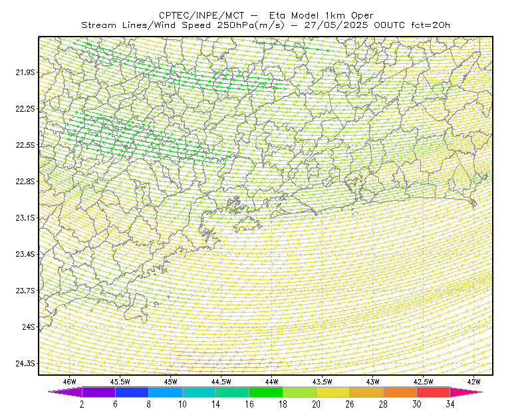532x411 pixels.
Task: Click the CPTEC/INPE/MCT title text
Action: (x=201, y=15)
